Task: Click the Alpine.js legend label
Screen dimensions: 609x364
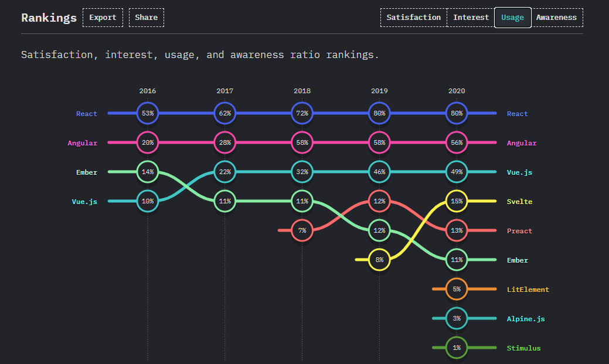Action: [x=526, y=319]
